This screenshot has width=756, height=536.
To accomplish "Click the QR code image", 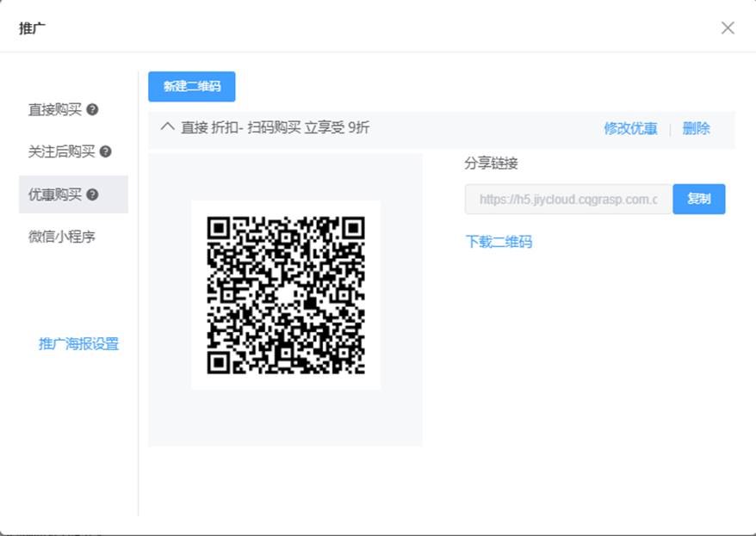I will (286, 295).
